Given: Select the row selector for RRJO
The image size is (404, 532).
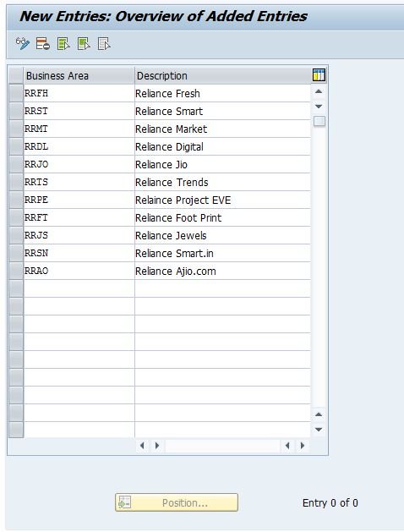Looking at the screenshot, I should tap(15, 164).
